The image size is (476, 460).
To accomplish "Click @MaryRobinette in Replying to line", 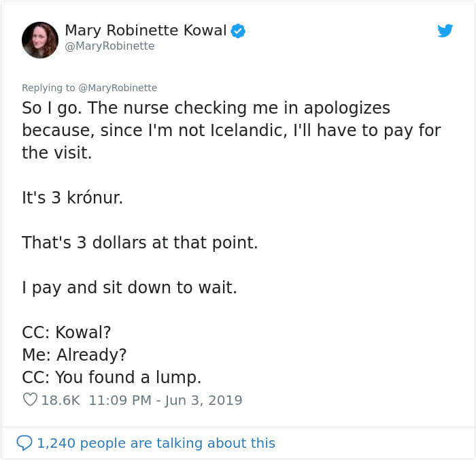I will tap(118, 88).
